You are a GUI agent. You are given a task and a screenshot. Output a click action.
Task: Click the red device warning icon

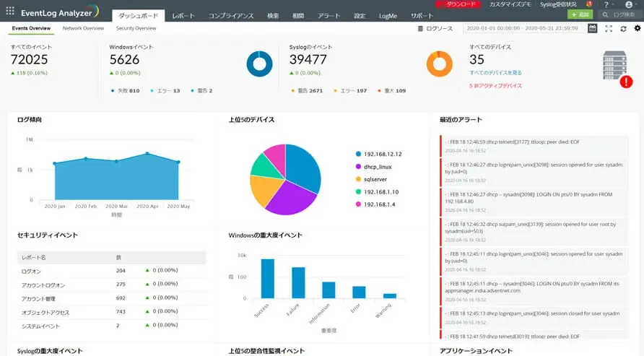coord(626,82)
